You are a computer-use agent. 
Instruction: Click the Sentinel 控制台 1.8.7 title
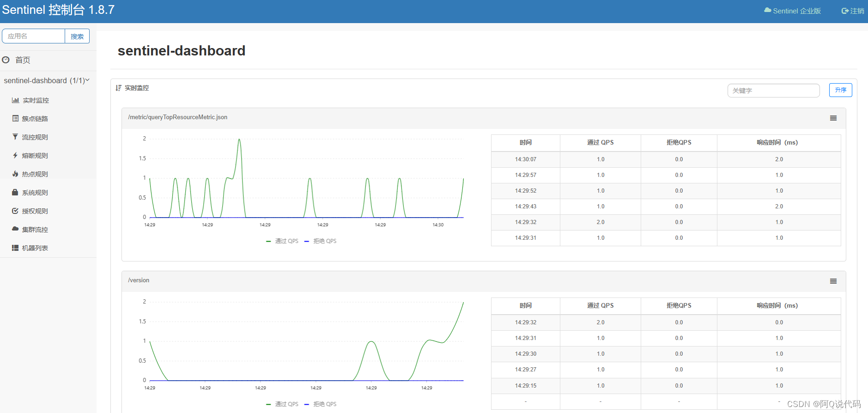coord(58,10)
